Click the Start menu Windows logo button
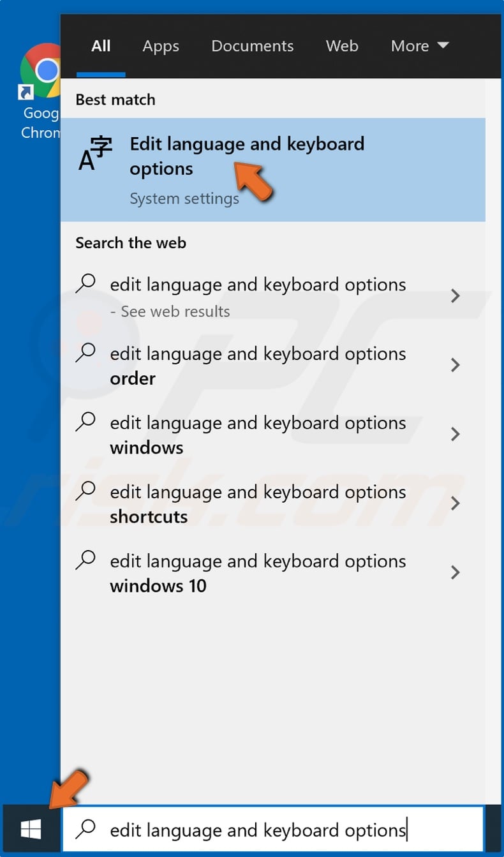The image size is (504, 857). [29, 829]
